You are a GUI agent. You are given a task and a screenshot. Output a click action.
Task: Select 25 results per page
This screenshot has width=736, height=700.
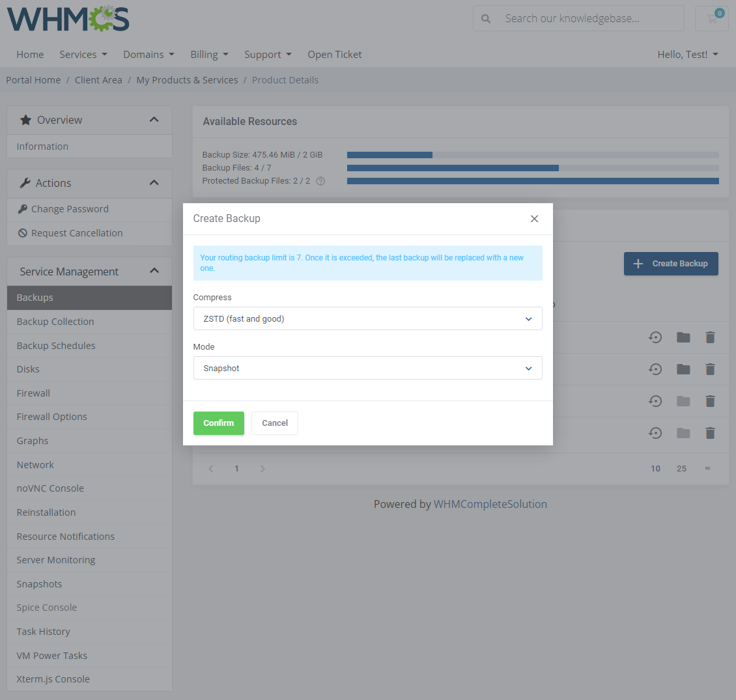(681, 468)
